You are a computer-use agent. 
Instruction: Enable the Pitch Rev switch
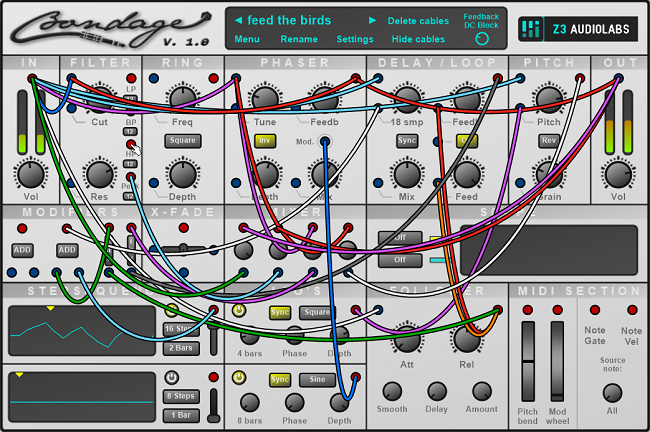tap(548, 141)
